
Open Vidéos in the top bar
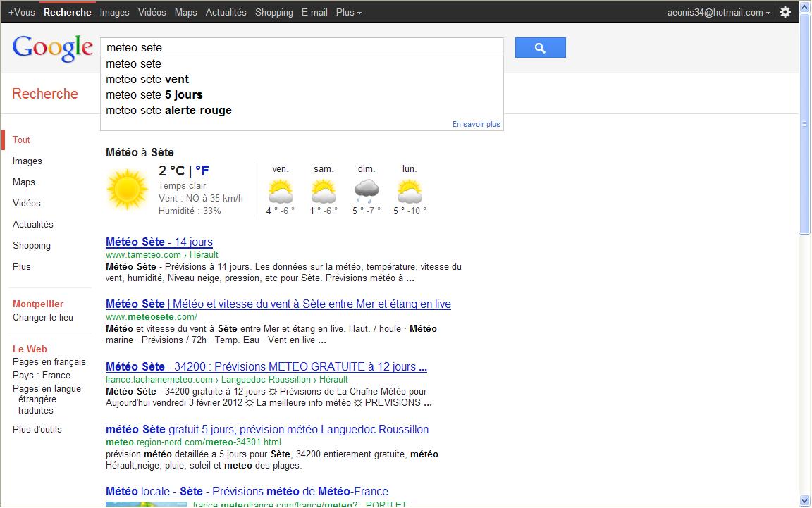(x=152, y=12)
